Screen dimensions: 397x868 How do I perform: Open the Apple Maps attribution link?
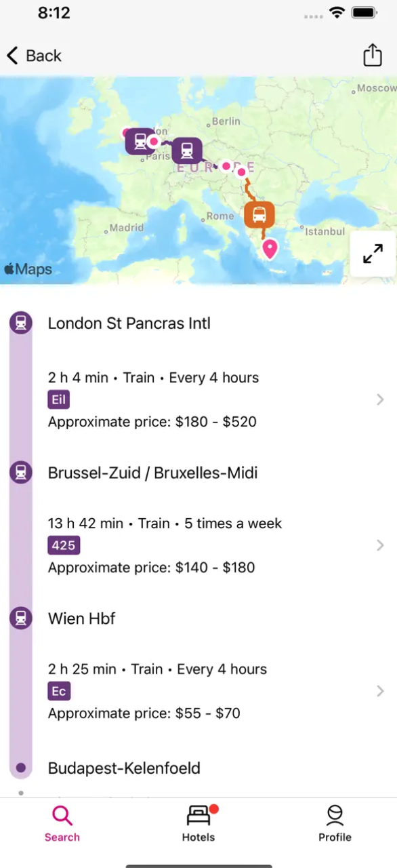(28, 269)
